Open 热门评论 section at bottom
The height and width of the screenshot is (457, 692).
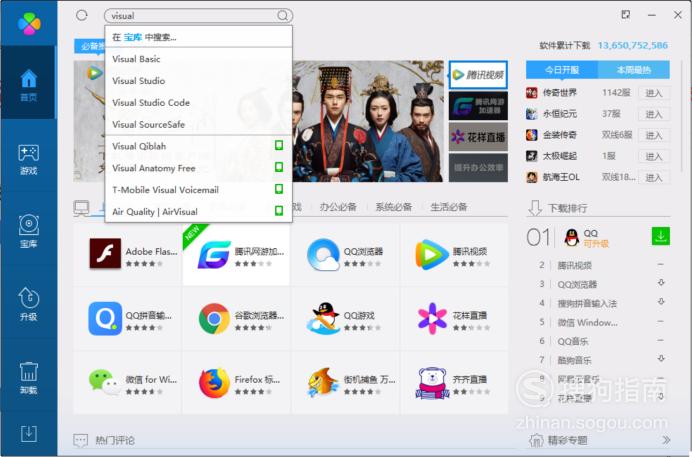[x=115, y=440]
